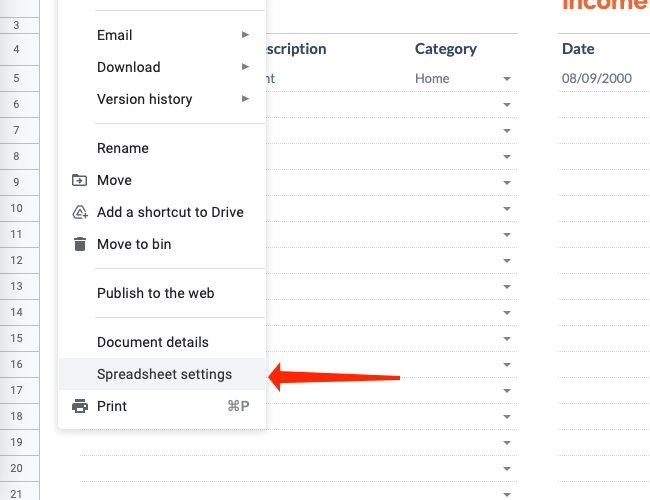This screenshot has height=500, width=650.
Task: Click the Move folder icon
Action: (x=80, y=180)
